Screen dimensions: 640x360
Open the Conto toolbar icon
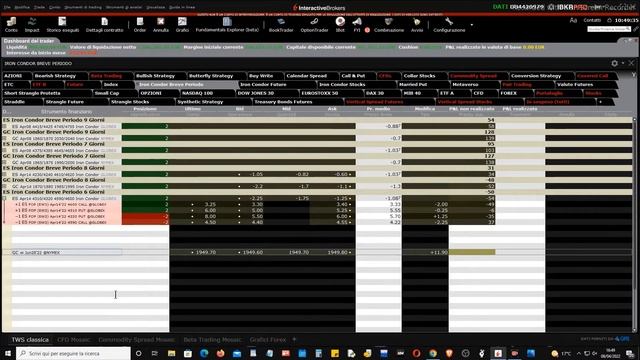(x=11, y=24)
